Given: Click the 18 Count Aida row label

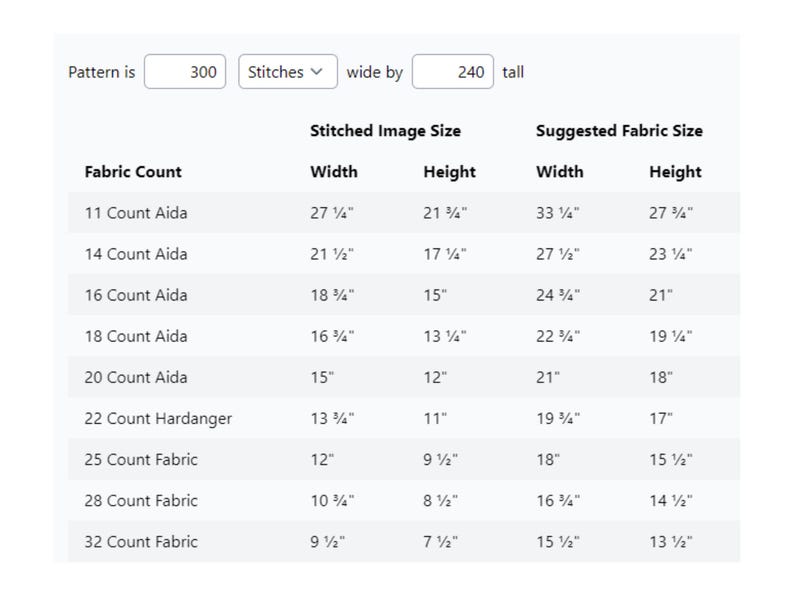Looking at the screenshot, I should pos(136,336).
